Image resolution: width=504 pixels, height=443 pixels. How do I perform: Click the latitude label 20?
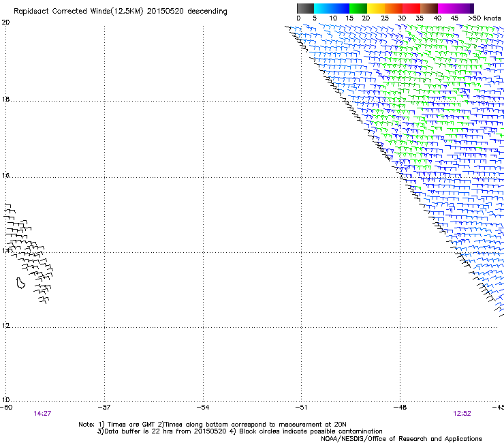5,22
